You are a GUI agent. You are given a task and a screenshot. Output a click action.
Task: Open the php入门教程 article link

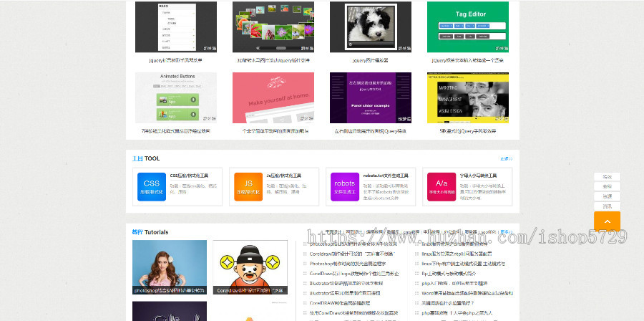coord(454,283)
